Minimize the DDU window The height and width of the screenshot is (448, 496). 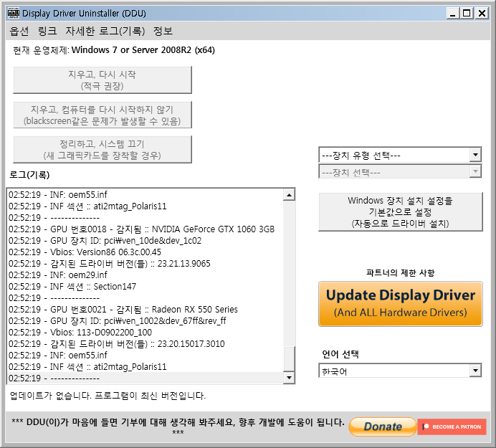coord(453,14)
